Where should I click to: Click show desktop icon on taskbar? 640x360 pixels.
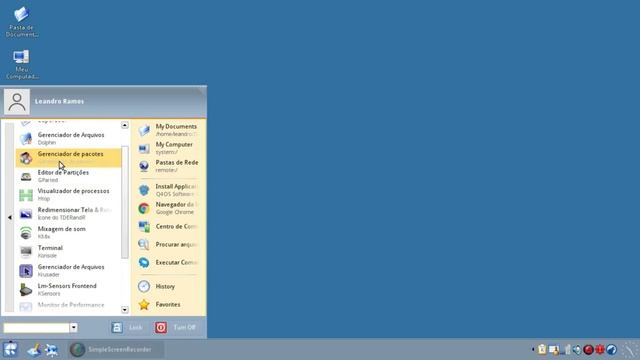(33, 350)
